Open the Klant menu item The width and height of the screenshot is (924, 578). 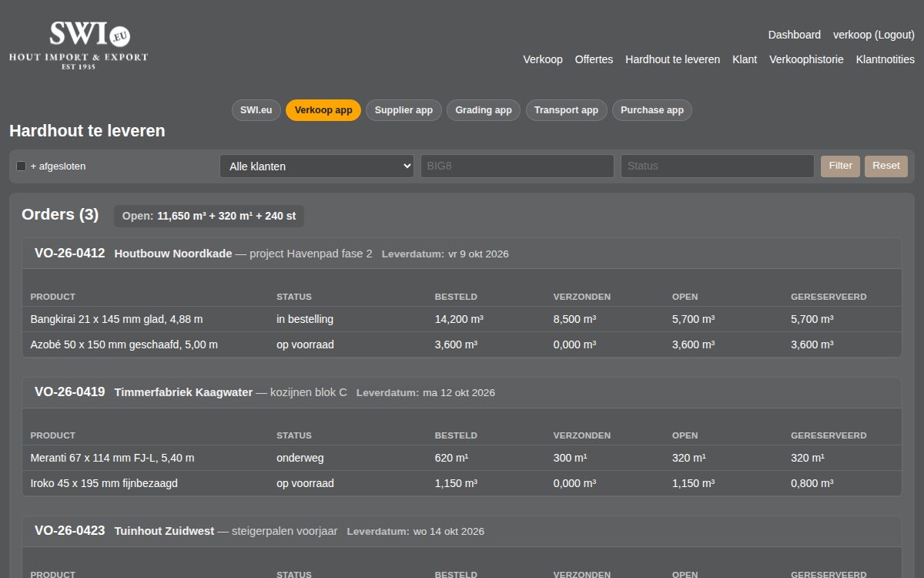pos(745,59)
